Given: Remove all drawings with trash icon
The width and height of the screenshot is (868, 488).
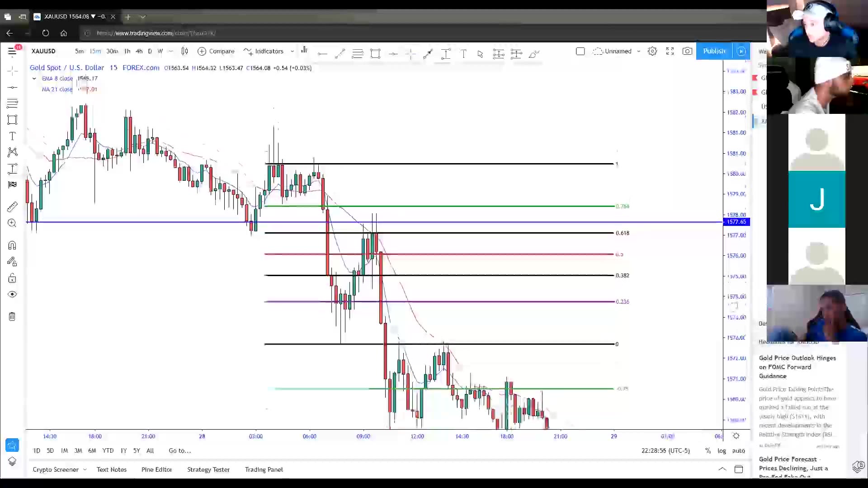Looking at the screenshot, I should [x=12, y=316].
